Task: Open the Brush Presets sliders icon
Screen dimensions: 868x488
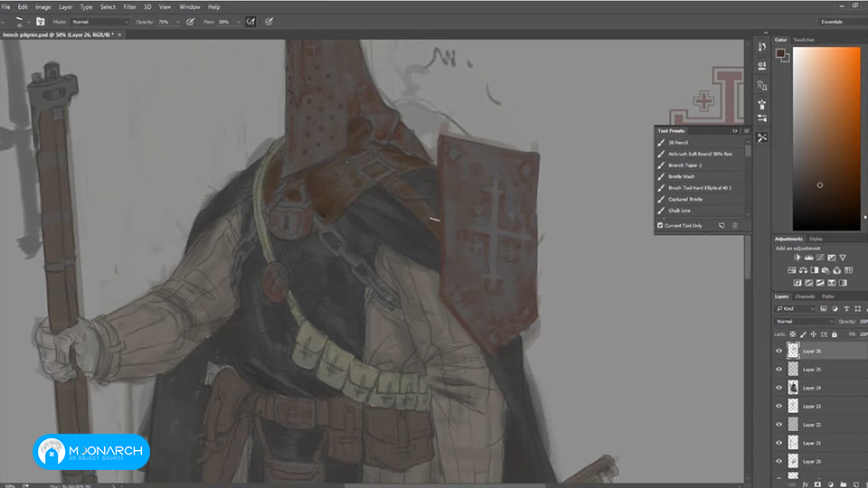Action: pyautogui.click(x=762, y=117)
